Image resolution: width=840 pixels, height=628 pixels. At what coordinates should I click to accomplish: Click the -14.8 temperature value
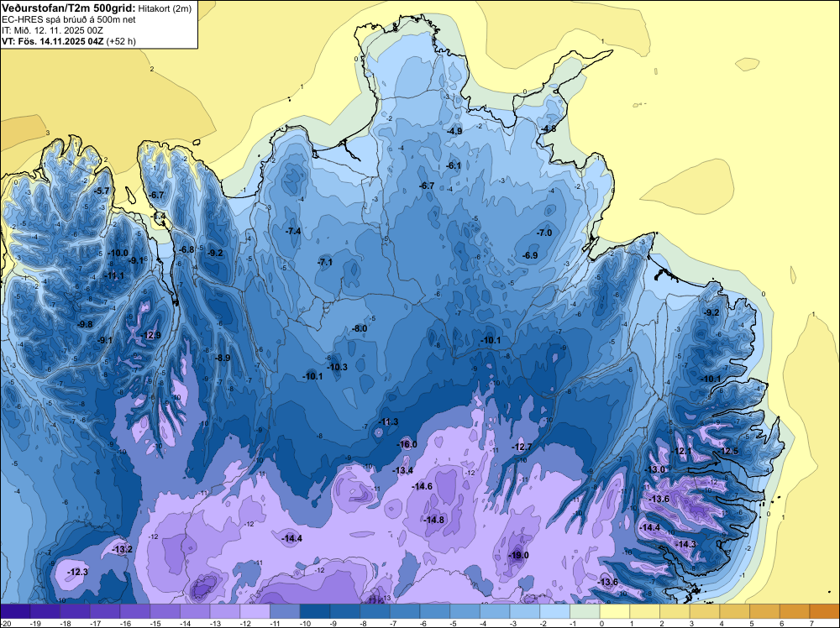click(434, 520)
